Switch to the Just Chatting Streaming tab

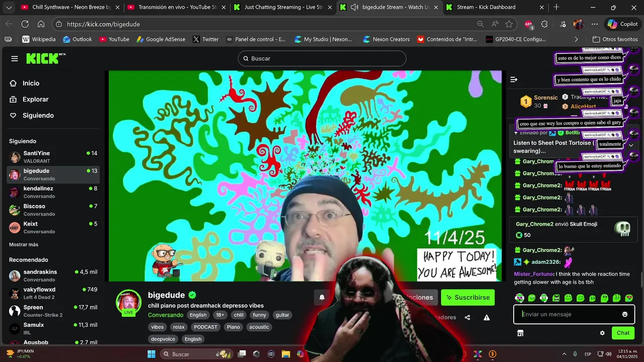coord(284,7)
